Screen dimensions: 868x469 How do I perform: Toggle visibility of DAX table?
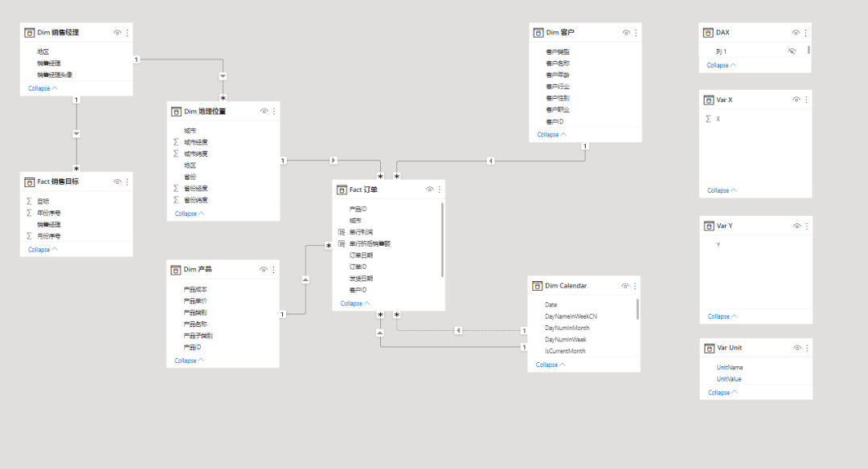[796, 33]
